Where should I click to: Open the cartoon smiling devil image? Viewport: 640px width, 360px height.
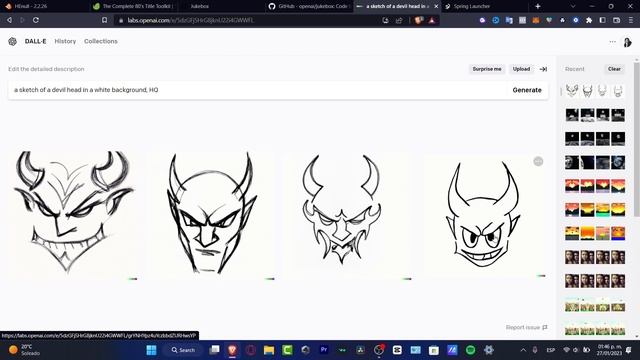485,216
